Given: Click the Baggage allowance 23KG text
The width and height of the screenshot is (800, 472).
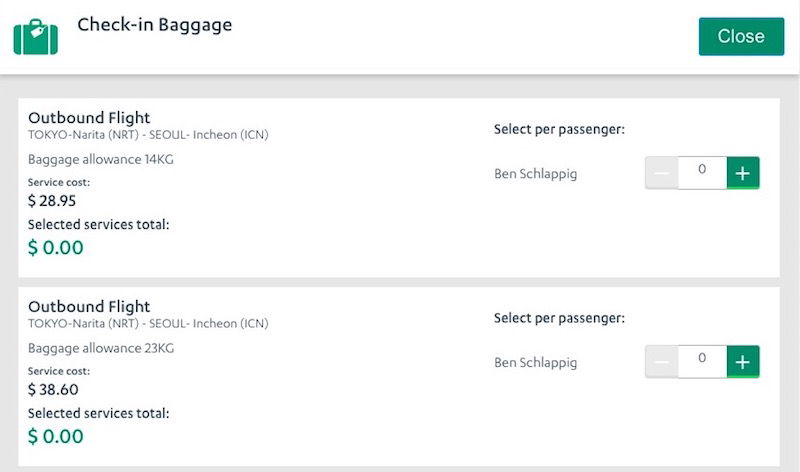Looking at the screenshot, I should pos(101,349).
